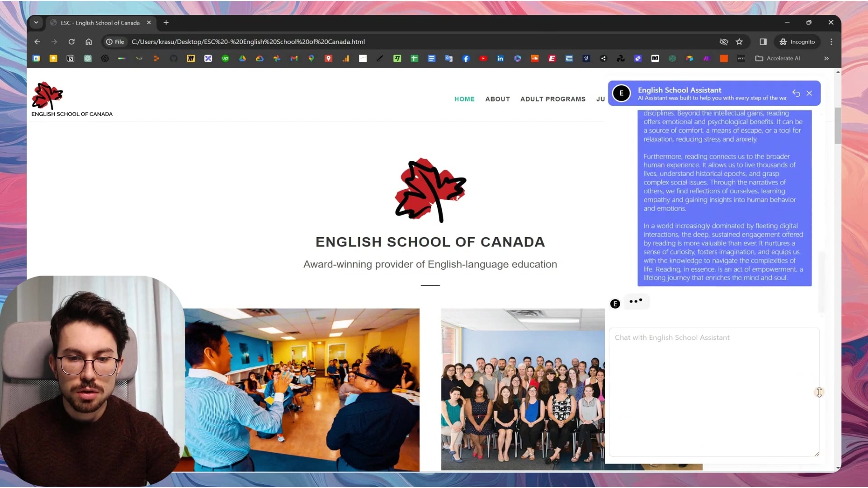The height and width of the screenshot is (488, 868).
Task: Focus the address bar URL
Action: (248, 42)
